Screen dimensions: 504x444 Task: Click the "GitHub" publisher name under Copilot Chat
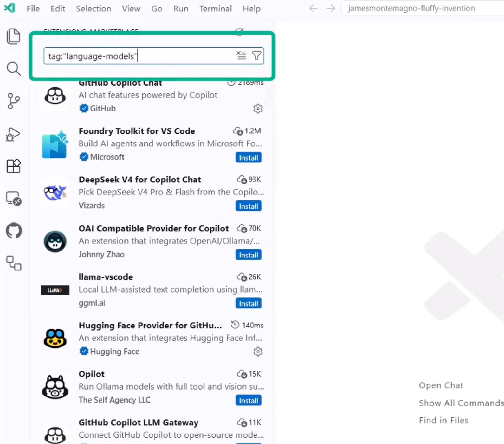click(103, 109)
